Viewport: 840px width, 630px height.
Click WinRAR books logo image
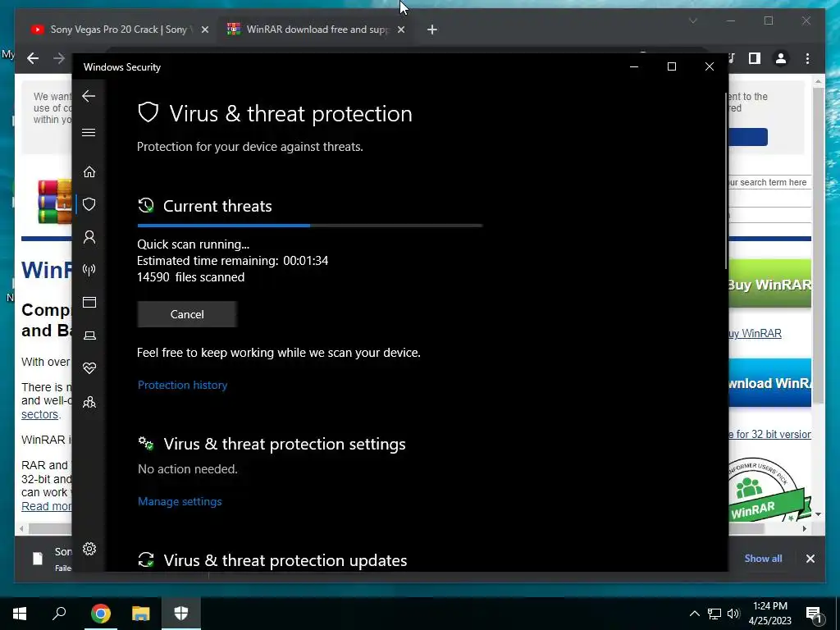coord(55,202)
